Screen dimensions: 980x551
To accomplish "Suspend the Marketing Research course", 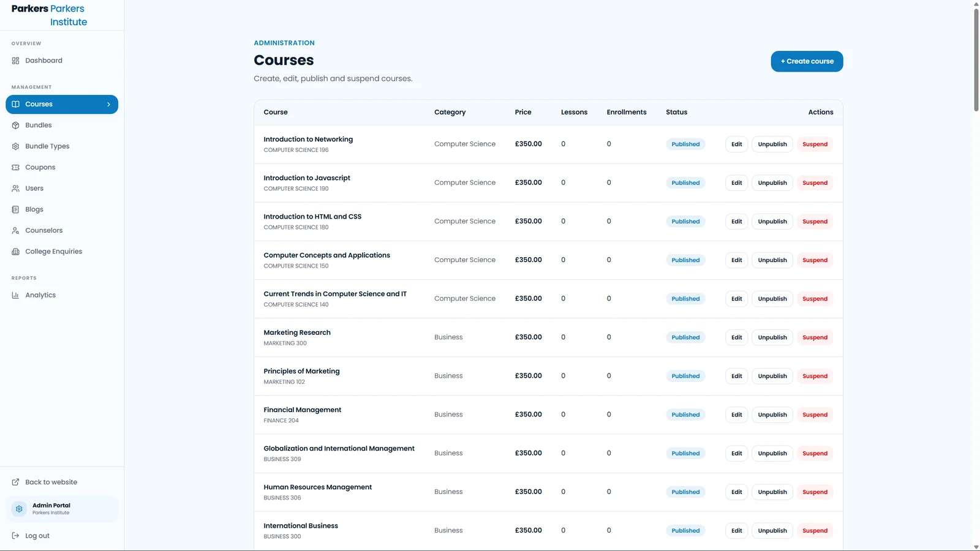I will (815, 337).
